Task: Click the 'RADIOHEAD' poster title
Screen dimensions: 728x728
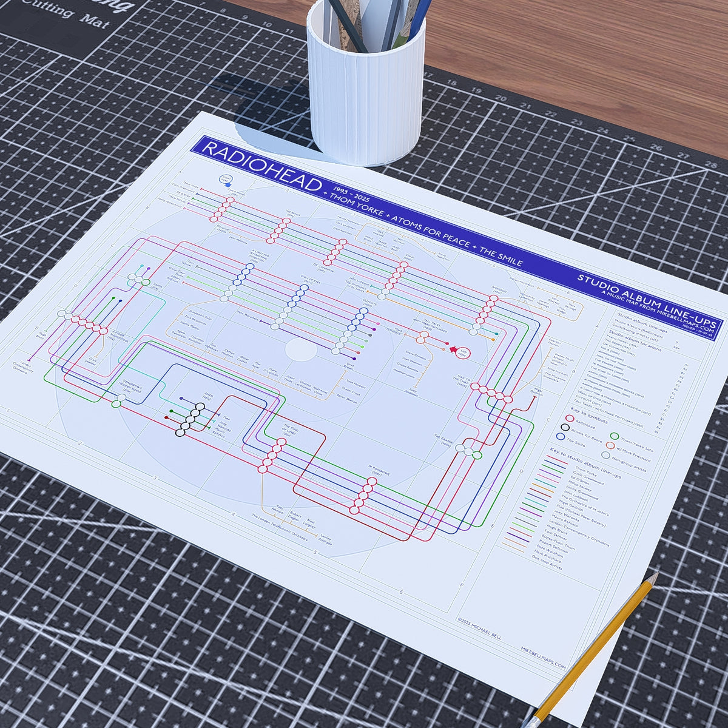Action: 261,166
